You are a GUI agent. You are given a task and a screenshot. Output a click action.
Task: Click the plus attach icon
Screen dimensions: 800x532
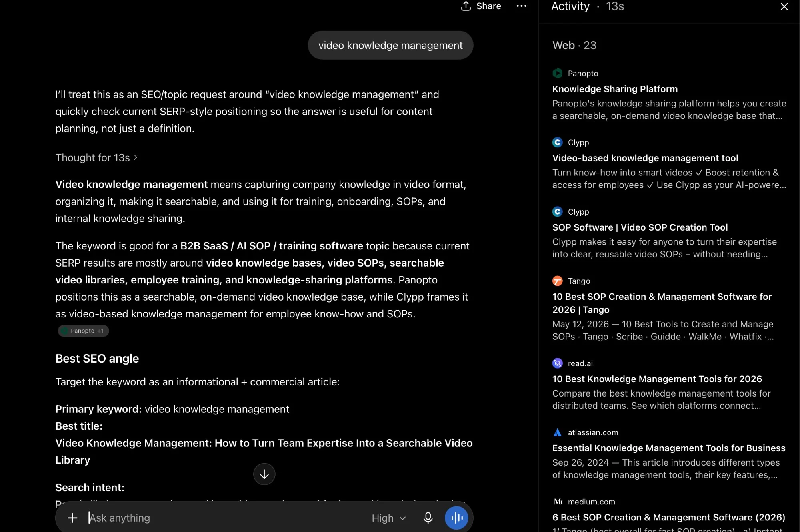tap(72, 518)
